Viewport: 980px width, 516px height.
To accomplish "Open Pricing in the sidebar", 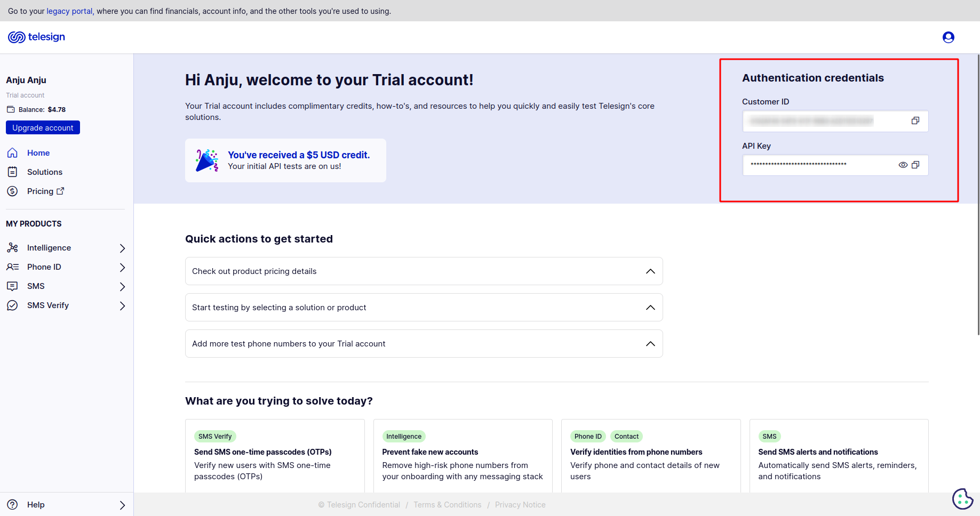I will pyautogui.click(x=41, y=191).
